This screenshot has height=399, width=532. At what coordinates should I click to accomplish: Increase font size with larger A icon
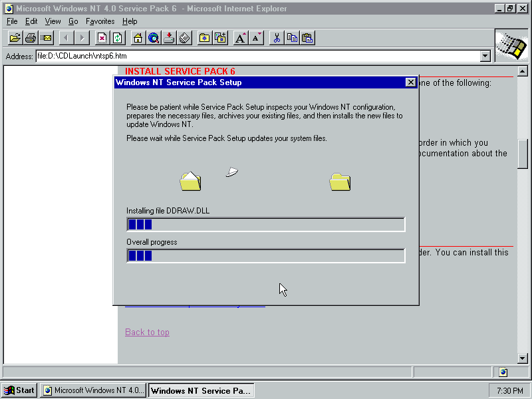(x=241, y=38)
